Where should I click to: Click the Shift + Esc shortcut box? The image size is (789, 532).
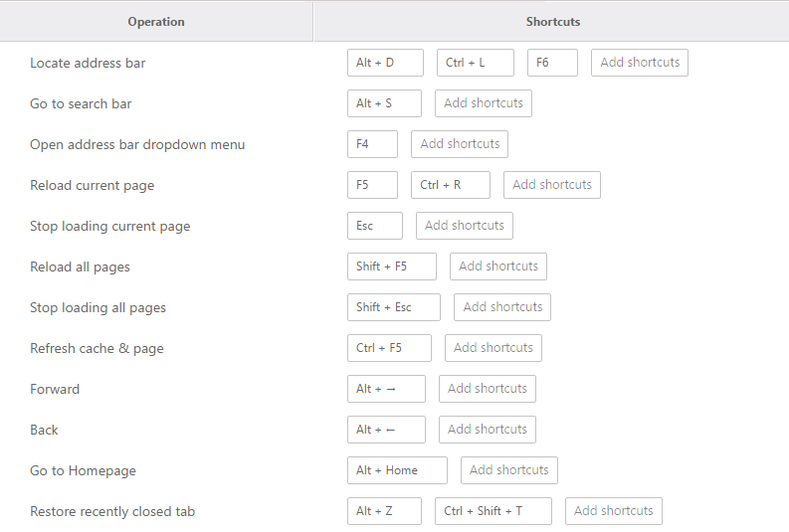tap(393, 307)
